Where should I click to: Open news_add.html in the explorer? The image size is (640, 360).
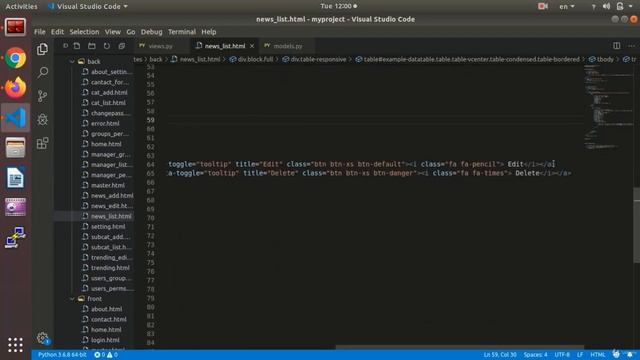111,196
